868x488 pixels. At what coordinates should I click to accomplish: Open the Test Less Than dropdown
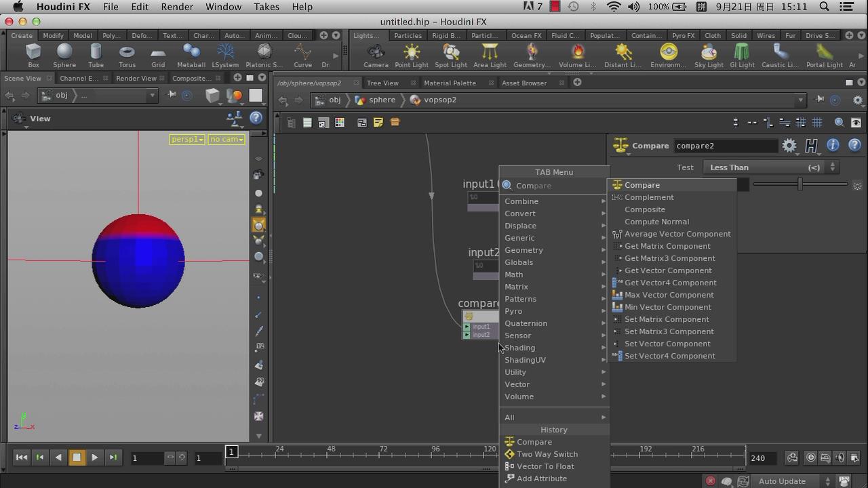[770, 167]
